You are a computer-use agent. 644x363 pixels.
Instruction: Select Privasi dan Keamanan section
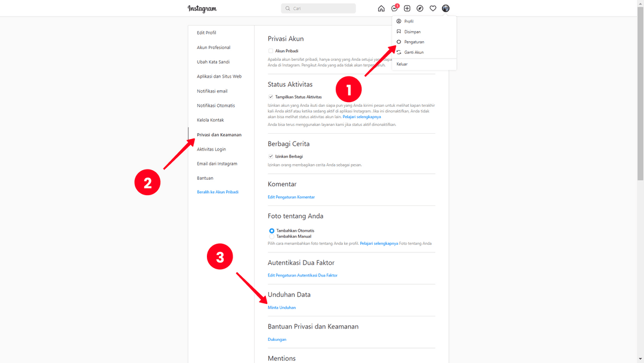(x=219, y=134)
